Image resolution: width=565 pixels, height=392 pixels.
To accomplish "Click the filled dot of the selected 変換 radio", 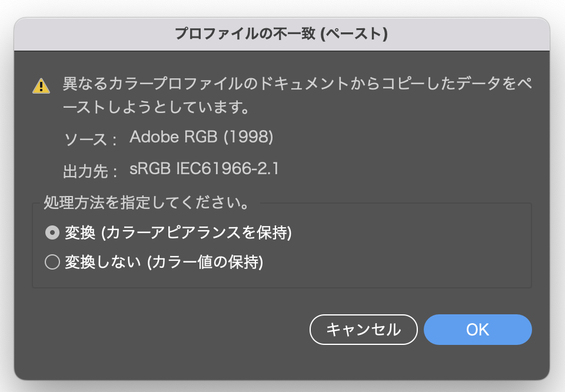I will click(x=52, y=233).
